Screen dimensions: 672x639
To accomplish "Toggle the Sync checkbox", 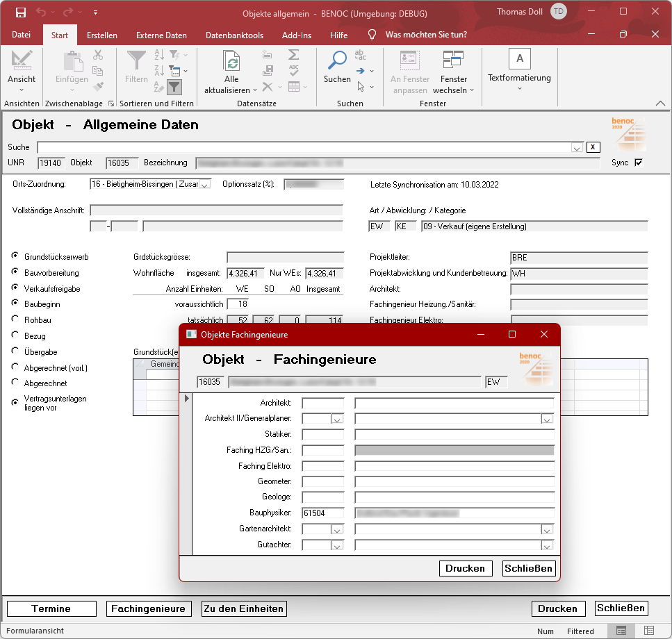I will [639, 163].
